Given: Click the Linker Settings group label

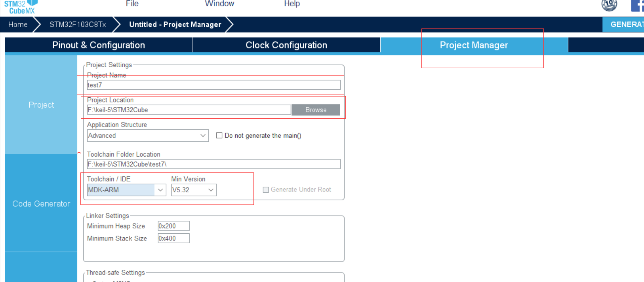Looking at the screenshot, I should point(107,216).
